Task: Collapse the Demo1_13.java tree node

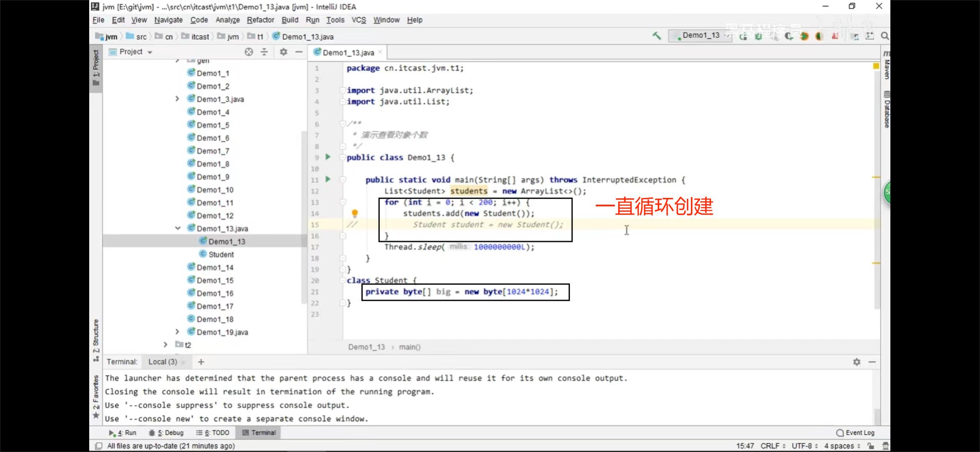Action: pyautogui.click(x=178, y=229)
